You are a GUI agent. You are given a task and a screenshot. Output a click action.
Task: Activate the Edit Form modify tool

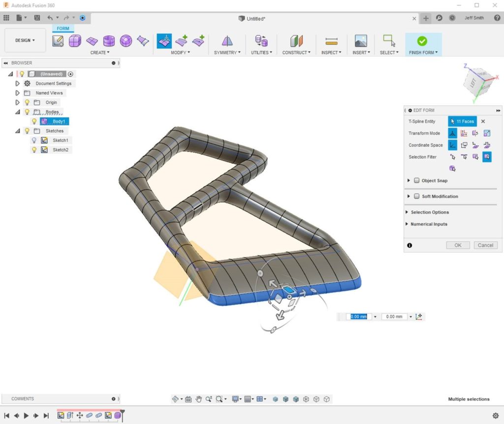[x=164, y=41]
